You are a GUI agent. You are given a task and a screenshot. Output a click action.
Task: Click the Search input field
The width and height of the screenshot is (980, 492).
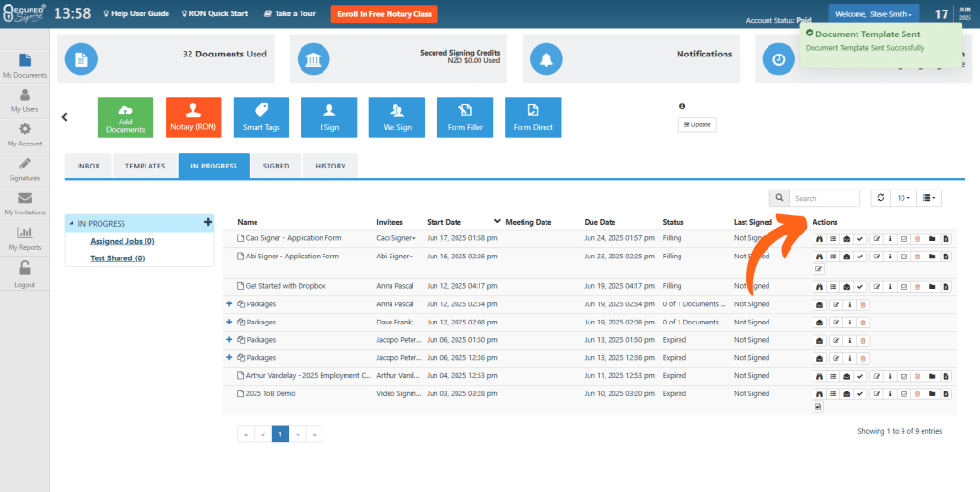824,198
